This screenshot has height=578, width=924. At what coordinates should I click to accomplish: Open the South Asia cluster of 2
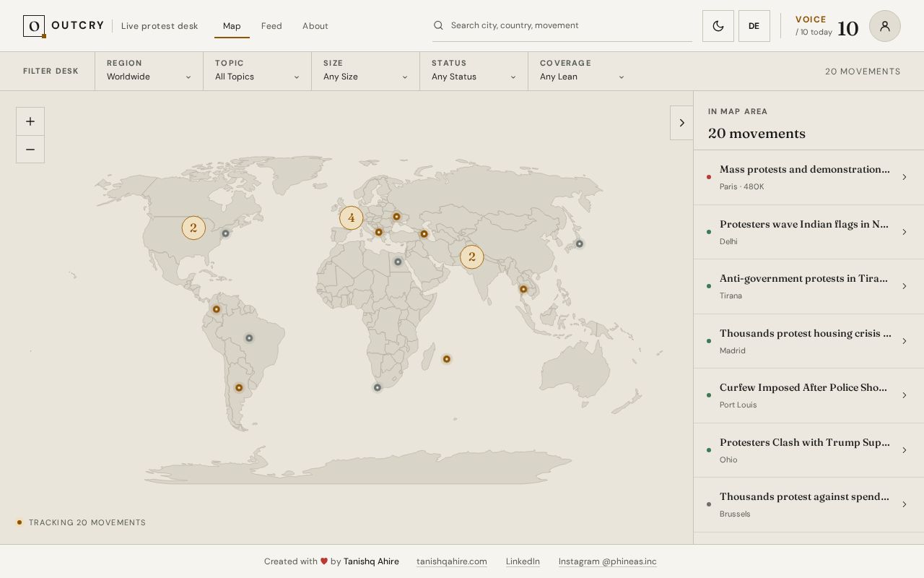472,256
